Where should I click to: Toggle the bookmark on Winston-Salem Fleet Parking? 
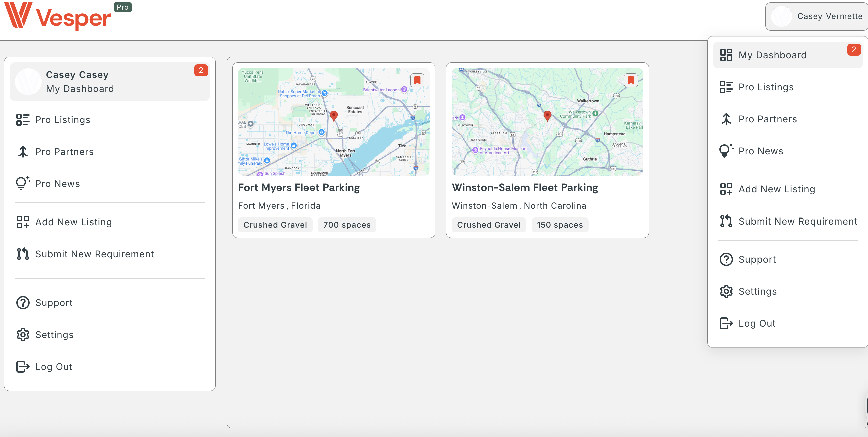pyautogui.click(x=631, y=80)
